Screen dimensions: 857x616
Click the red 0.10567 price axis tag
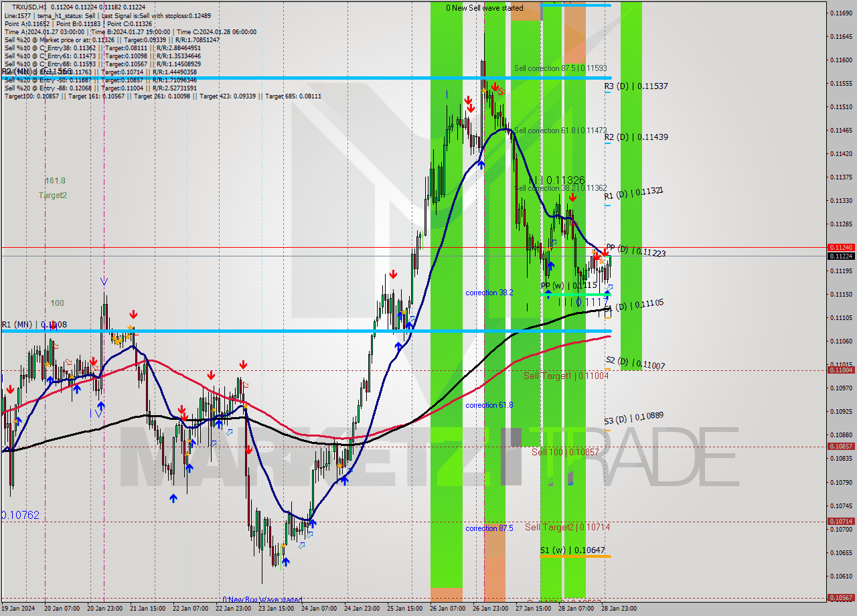tap(841, 597)
